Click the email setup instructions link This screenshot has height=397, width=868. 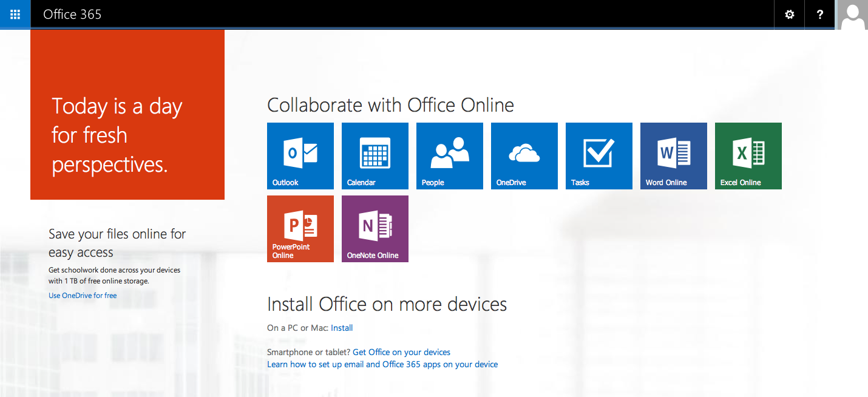382,364
